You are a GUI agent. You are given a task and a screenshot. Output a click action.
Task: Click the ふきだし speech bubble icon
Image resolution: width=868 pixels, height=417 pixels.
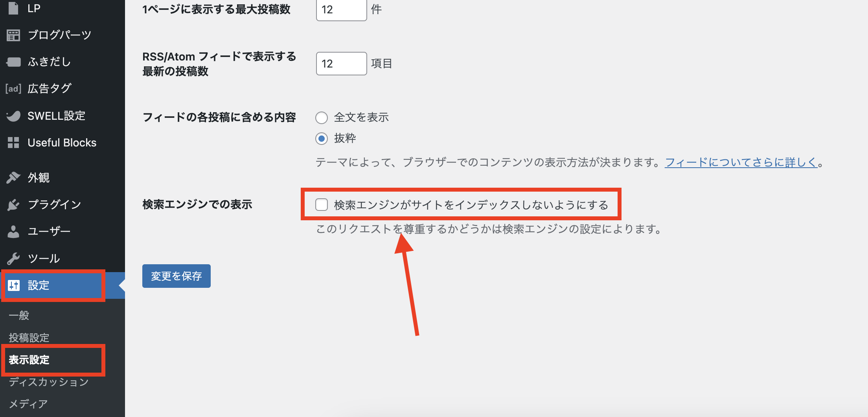[x=13, y=62]
